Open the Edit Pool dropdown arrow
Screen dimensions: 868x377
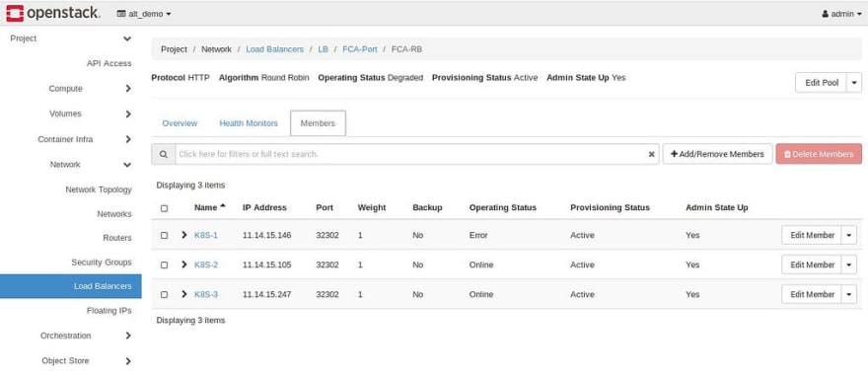point(853,83)
